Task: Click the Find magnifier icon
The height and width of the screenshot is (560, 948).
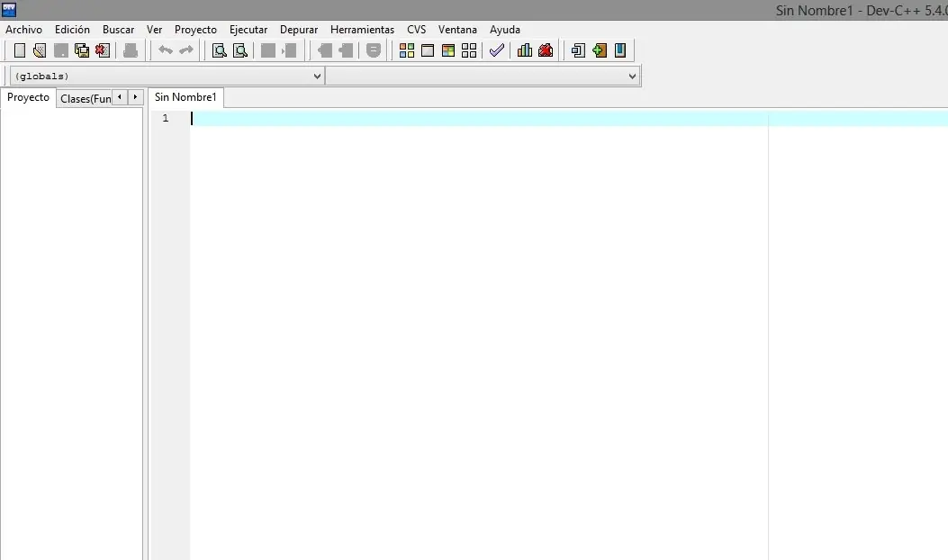Action: [x=220, y=50]
